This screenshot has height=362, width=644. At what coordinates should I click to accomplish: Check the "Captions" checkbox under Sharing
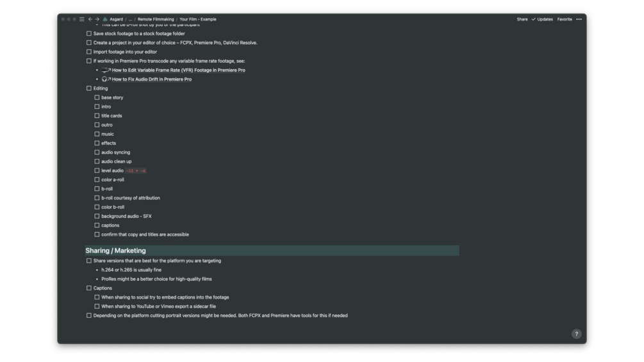tap(89, 288)
